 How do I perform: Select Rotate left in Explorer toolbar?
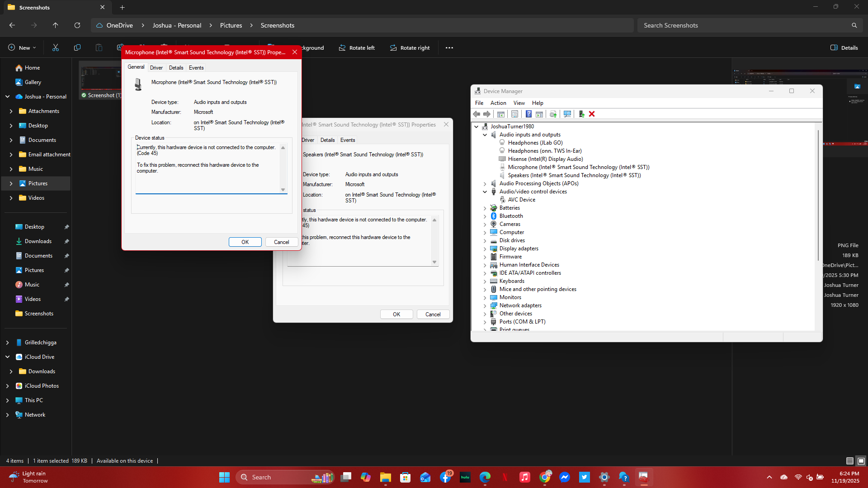tap(357, 47)
